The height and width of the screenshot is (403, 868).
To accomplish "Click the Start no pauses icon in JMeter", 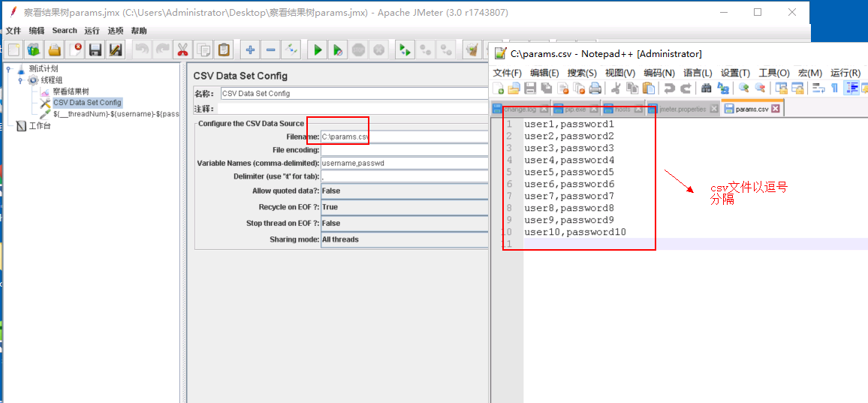I will coord(338,50).
